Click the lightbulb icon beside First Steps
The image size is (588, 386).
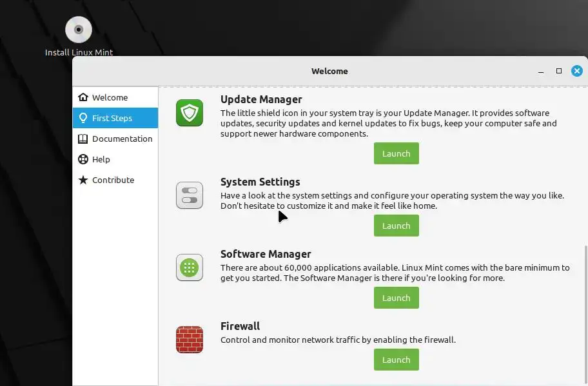pyautogui.click(x=83, y=118)
